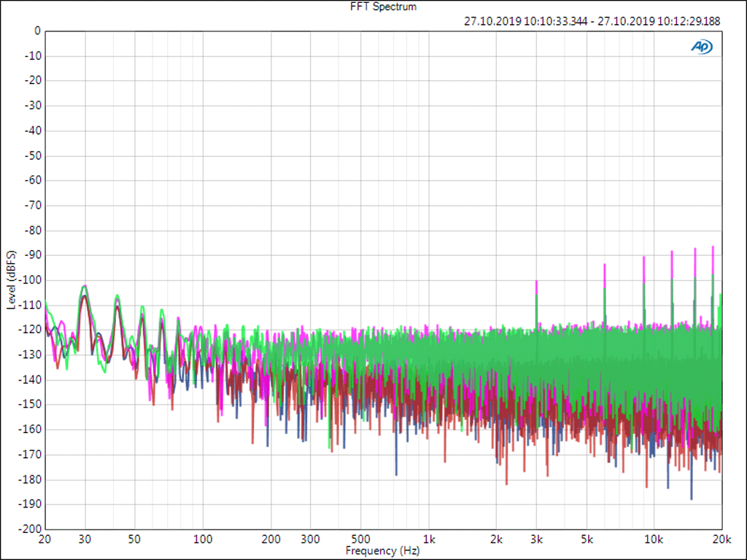The height and width of the screenshot is (560, 747).
Task: Click the 10k tick label on the frequency axis
Action: coord(654,540)
